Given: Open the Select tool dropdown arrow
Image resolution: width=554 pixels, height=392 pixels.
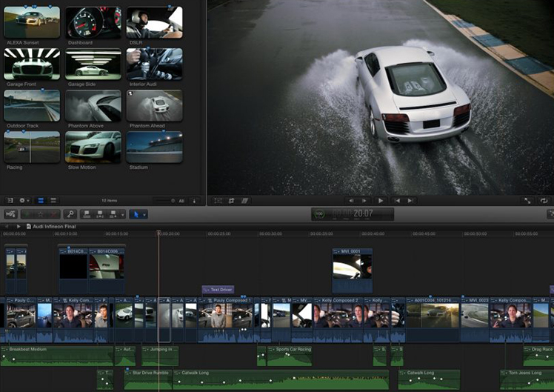Looking at the screenshot, I should coord(144,214).
